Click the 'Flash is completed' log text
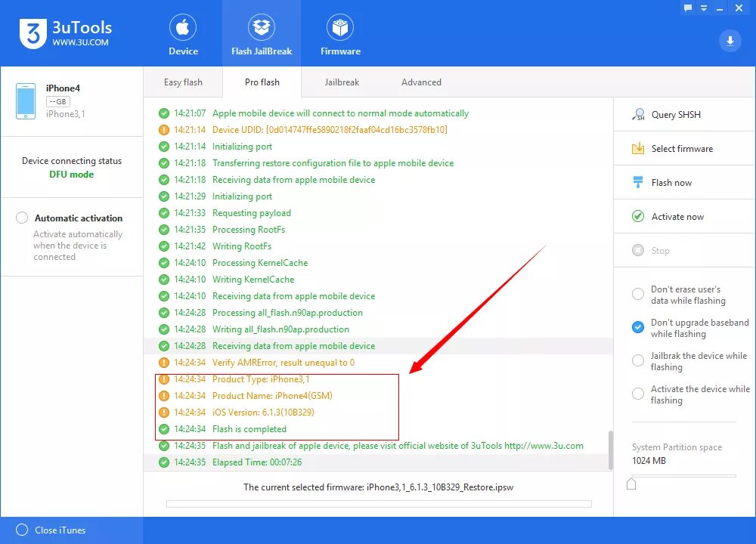The height and width of the screenshot is (544, 756). point(249,429)
